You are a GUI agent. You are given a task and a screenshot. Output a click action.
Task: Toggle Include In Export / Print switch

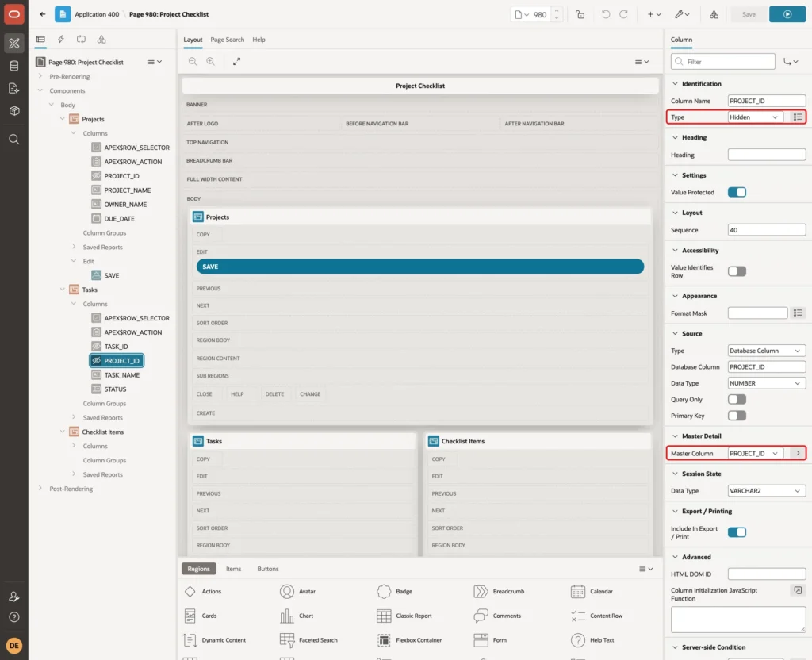click(x=737, y=532)
